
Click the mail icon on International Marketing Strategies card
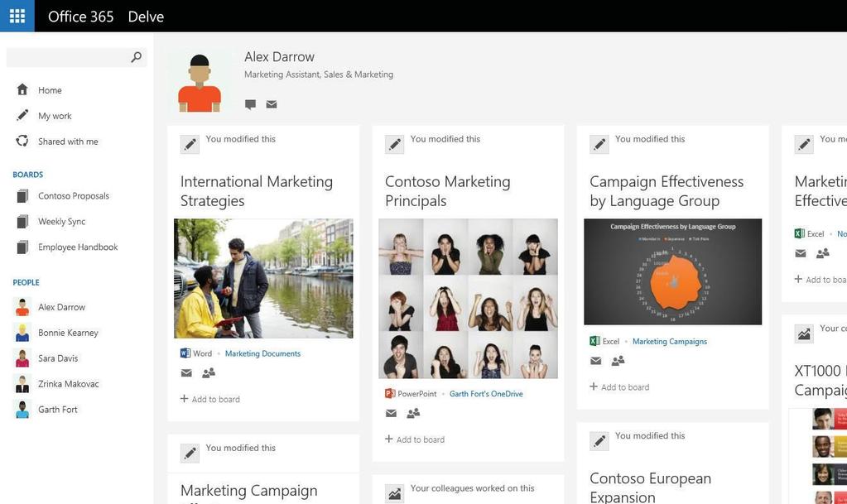186,372
